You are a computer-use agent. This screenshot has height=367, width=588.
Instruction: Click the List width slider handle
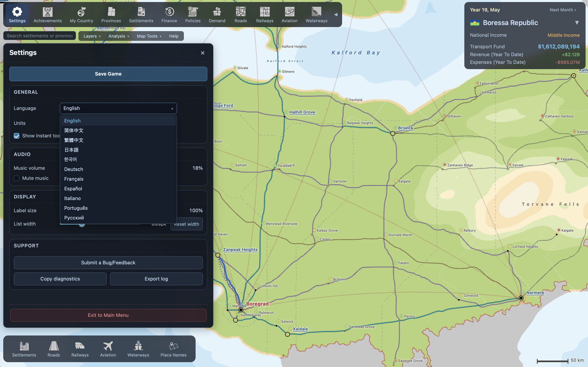click(82, 224)
